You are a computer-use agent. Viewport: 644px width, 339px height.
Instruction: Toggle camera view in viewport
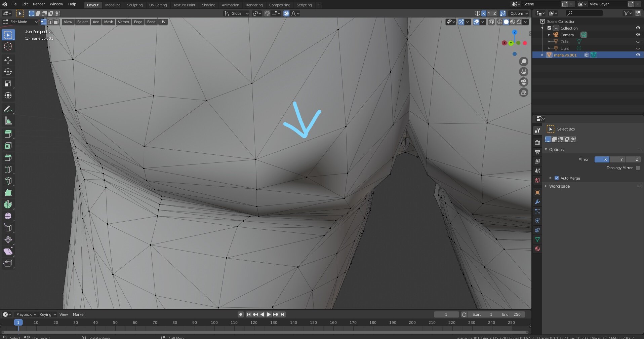tap(524, 82)
